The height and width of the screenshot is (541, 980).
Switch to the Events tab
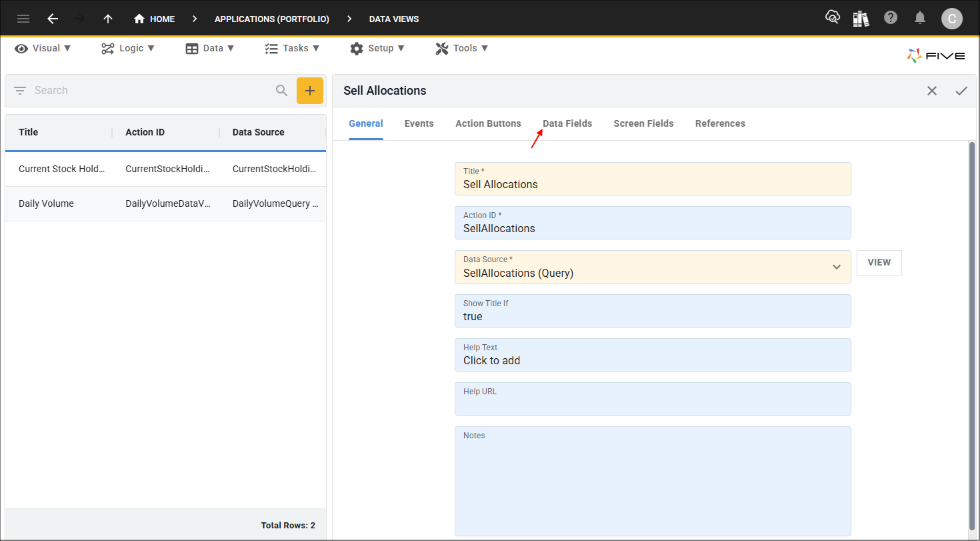[x=419, y=123]
